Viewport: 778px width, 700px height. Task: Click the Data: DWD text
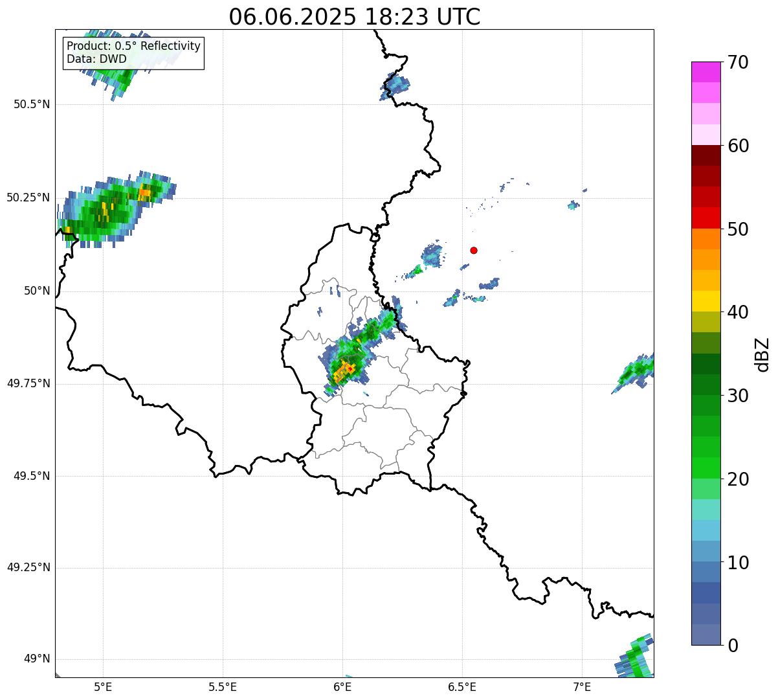(96, 59)
